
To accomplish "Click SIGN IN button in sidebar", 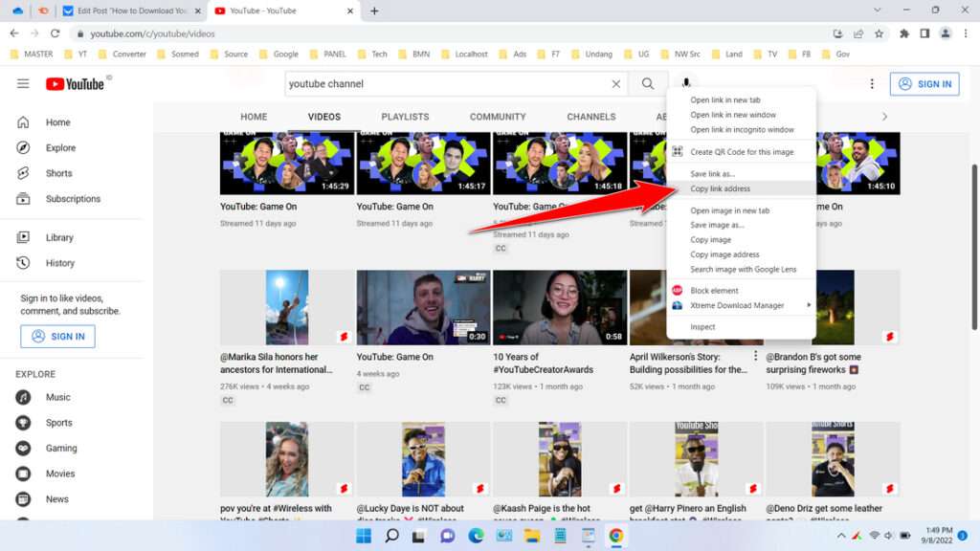I will 57,336.
